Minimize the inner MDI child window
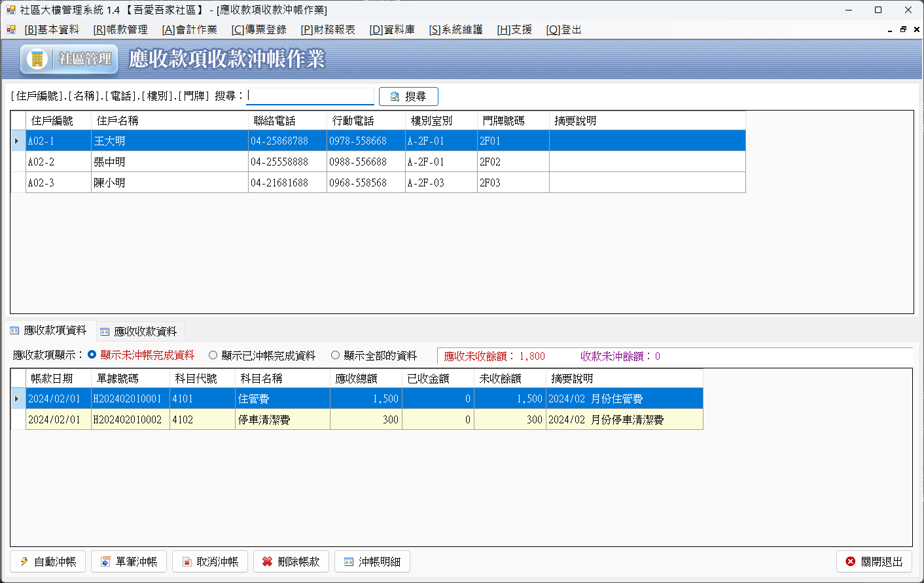This screenshot has width=924, height=583. coord(890,30)
